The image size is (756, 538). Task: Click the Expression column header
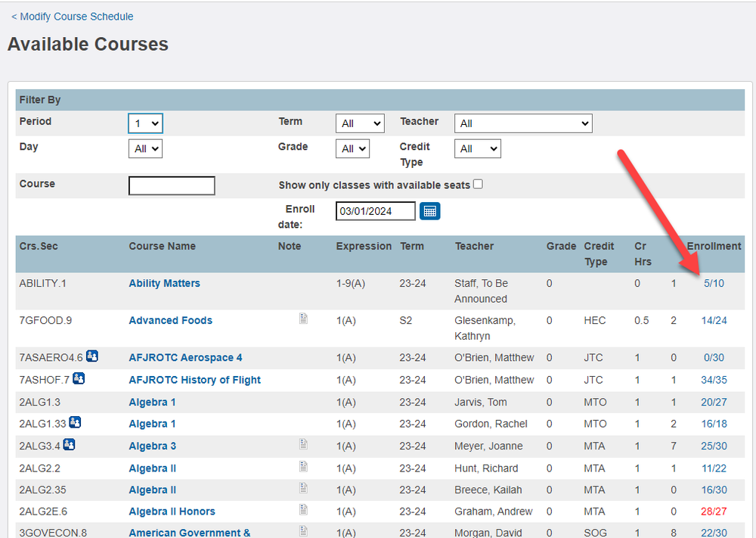click(364, 246)
